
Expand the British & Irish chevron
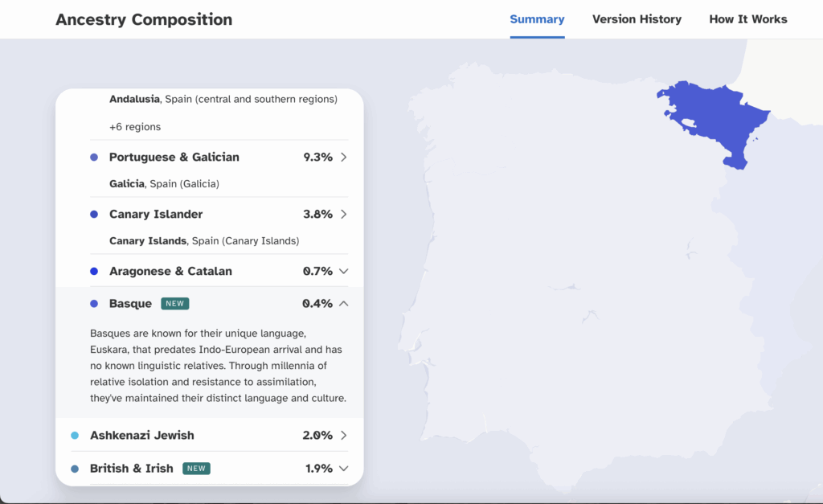click(x=344, y=469)
